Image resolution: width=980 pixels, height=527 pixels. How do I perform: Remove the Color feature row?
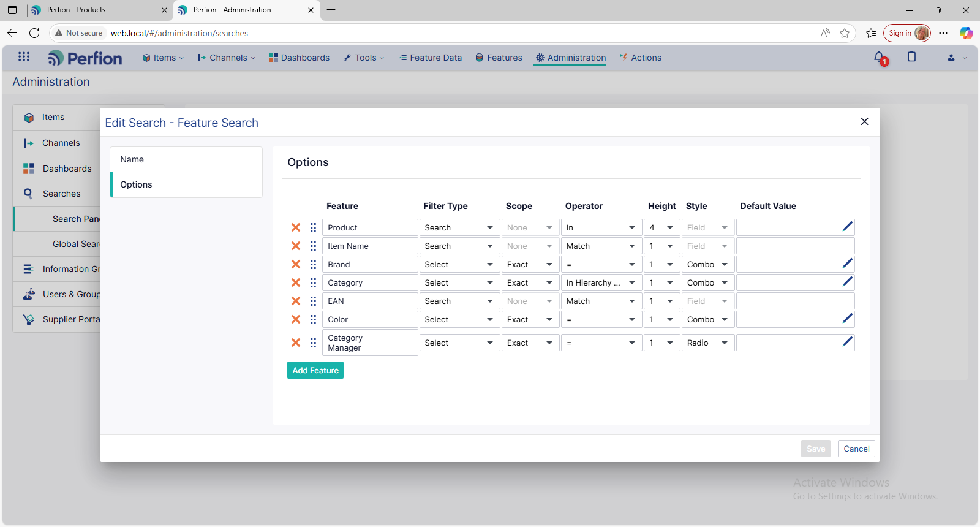pyautogui.click(x=296, y=319)
